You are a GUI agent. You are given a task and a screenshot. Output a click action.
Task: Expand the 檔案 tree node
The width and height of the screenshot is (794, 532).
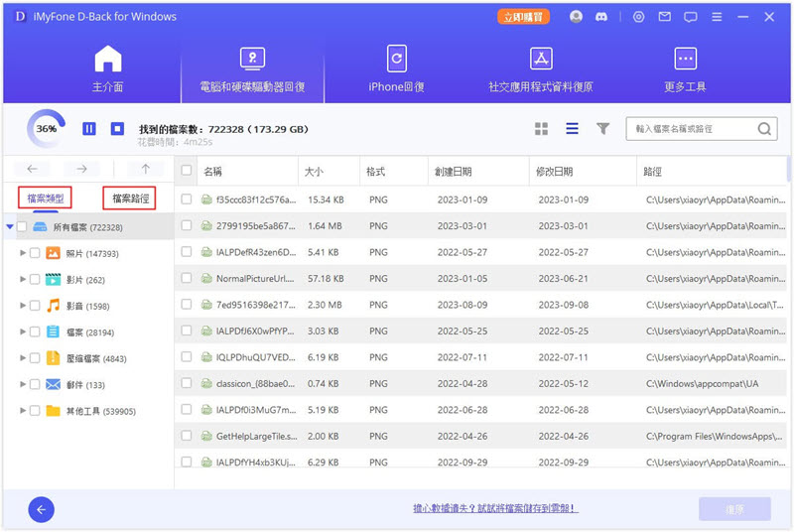click(22, 332)
